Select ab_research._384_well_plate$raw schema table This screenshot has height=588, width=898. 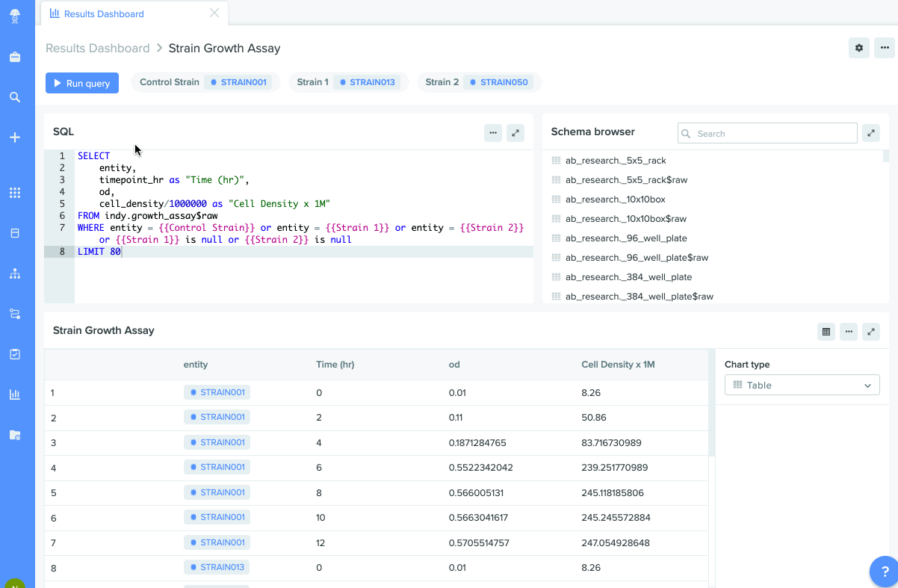pos(640,297)
